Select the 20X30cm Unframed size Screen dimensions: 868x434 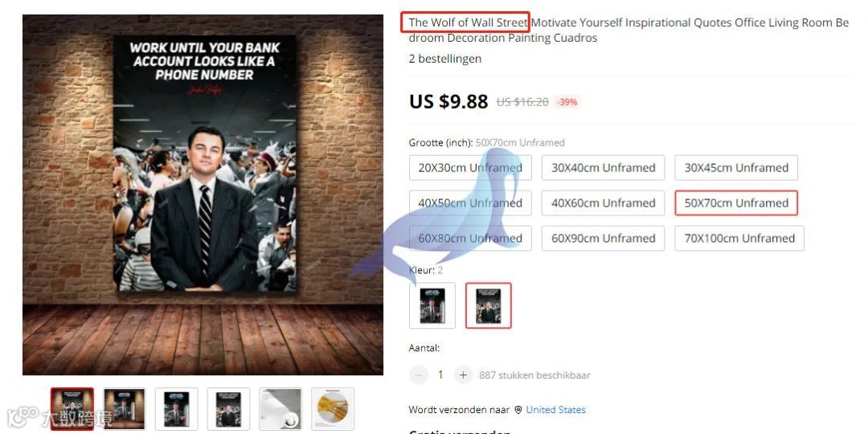[x=470, y=168]
